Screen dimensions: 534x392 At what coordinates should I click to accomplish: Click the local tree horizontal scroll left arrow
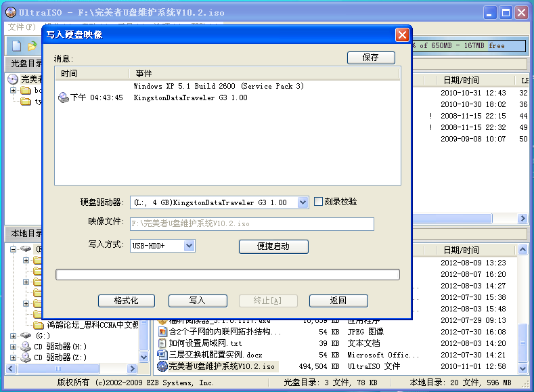click(11, 368)
